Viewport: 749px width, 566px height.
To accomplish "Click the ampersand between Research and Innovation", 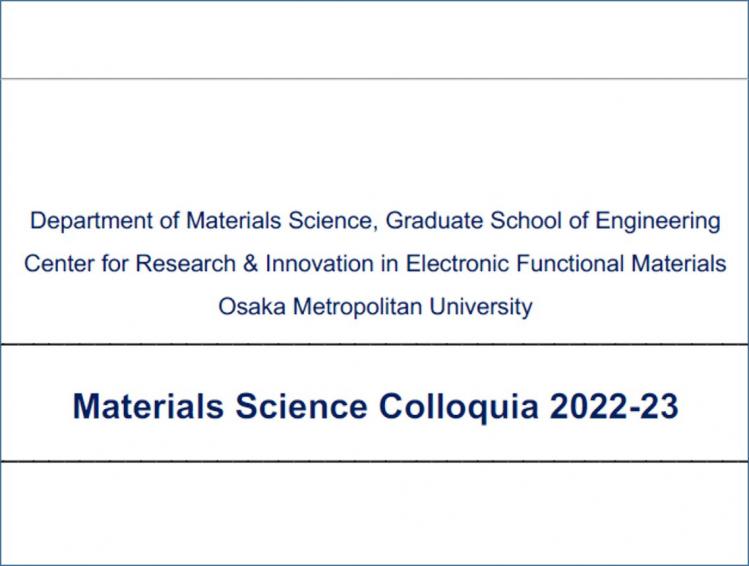I will pos(250,264).
